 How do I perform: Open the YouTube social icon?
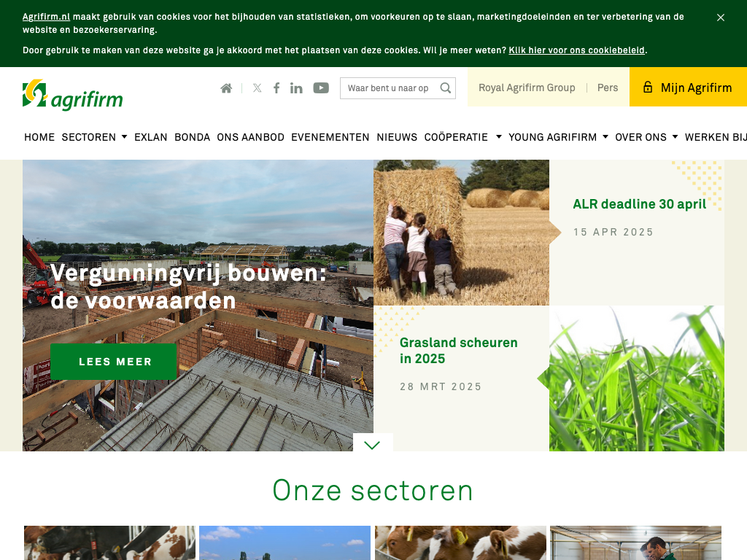321,88
